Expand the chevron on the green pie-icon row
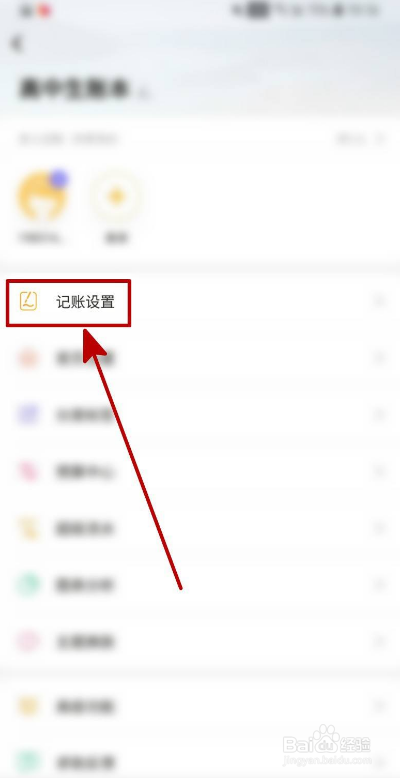 click(x=380, y=585)
